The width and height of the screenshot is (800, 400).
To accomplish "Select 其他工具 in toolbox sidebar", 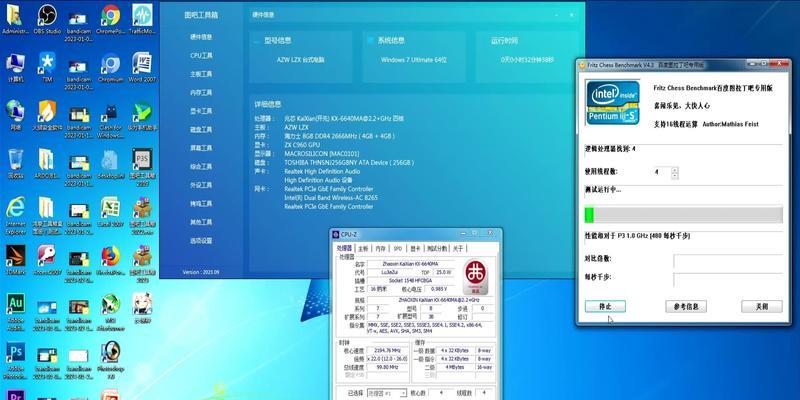I will pos(201,222).
